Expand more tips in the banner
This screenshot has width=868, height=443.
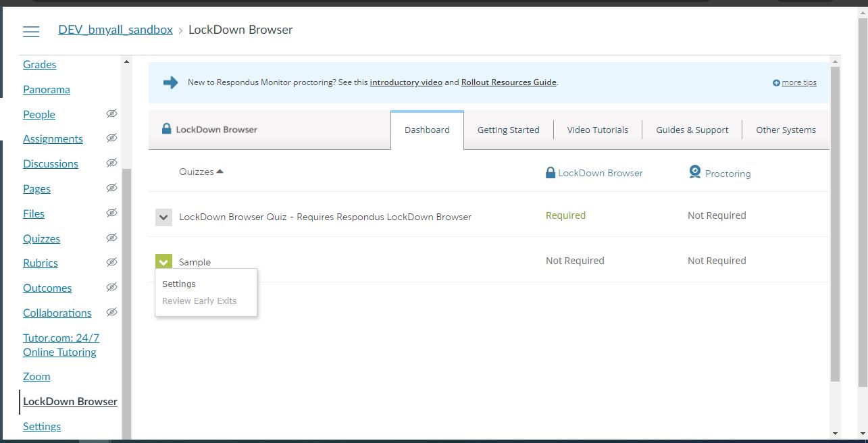pyautogui.click(x=799, y=82)
